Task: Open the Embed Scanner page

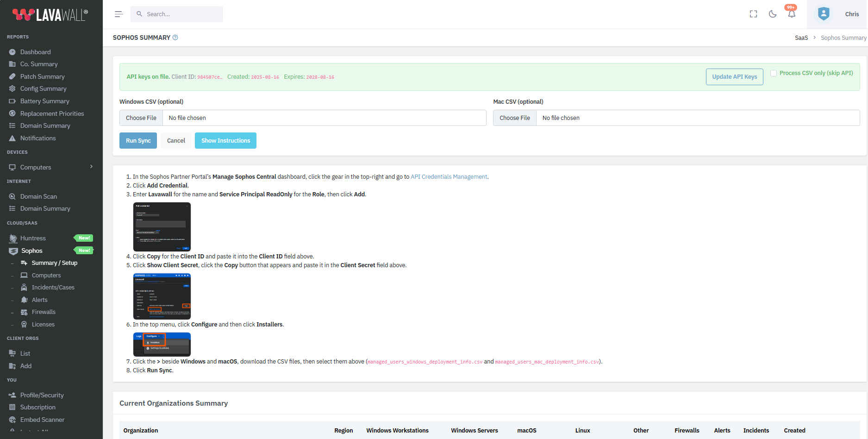Action: point(41,420)
